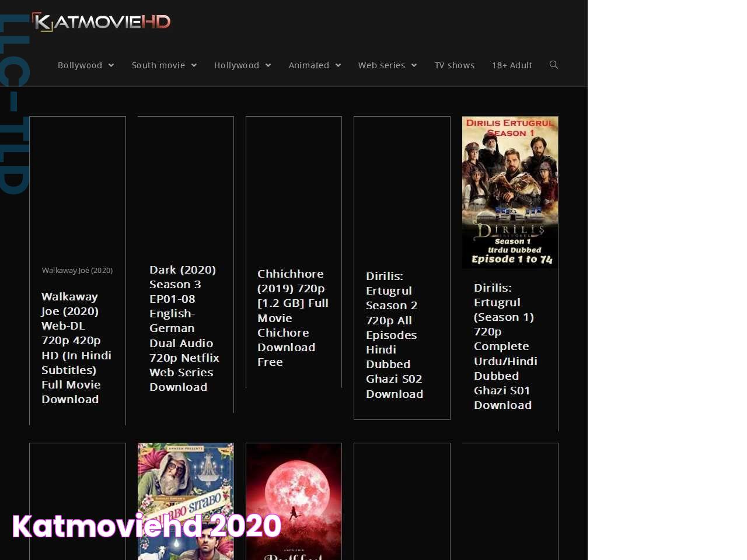Open the 18+ Adult section
Screen dimensions: 747x560
coord(512,65)
